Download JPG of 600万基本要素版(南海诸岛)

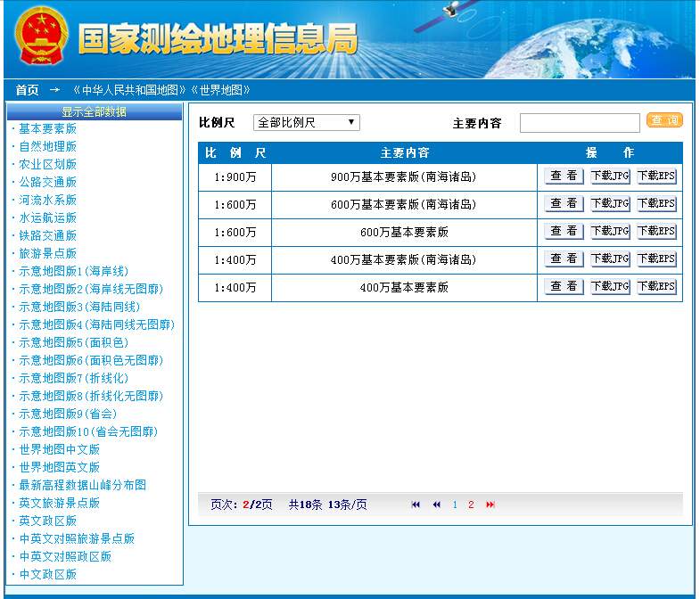(x=610, y=203)
